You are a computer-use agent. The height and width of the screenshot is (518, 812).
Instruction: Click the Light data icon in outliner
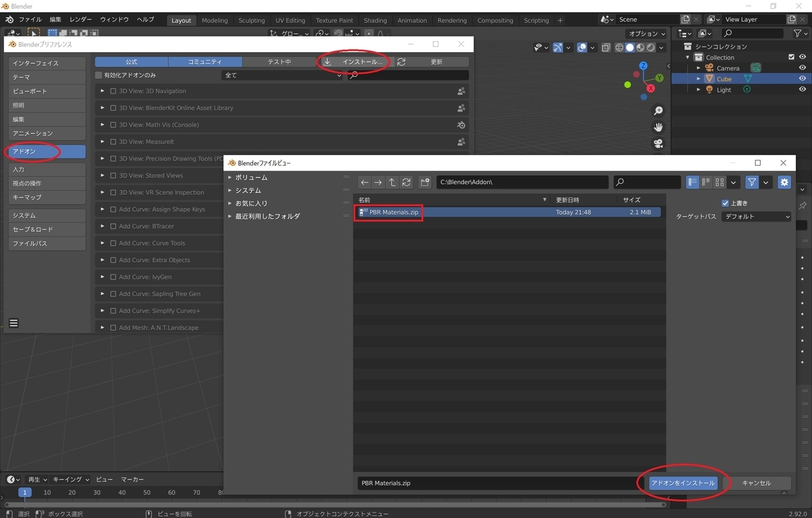(x=747, y=89)
